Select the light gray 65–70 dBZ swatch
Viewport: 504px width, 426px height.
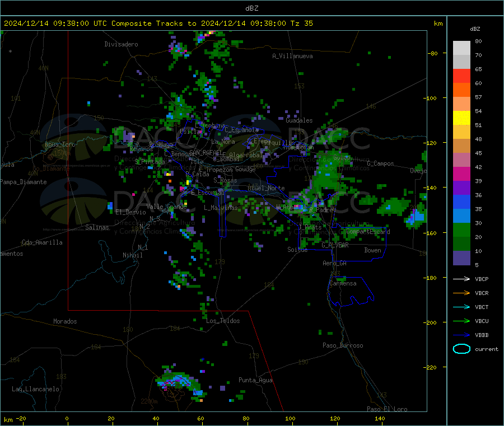coord(461,62)
